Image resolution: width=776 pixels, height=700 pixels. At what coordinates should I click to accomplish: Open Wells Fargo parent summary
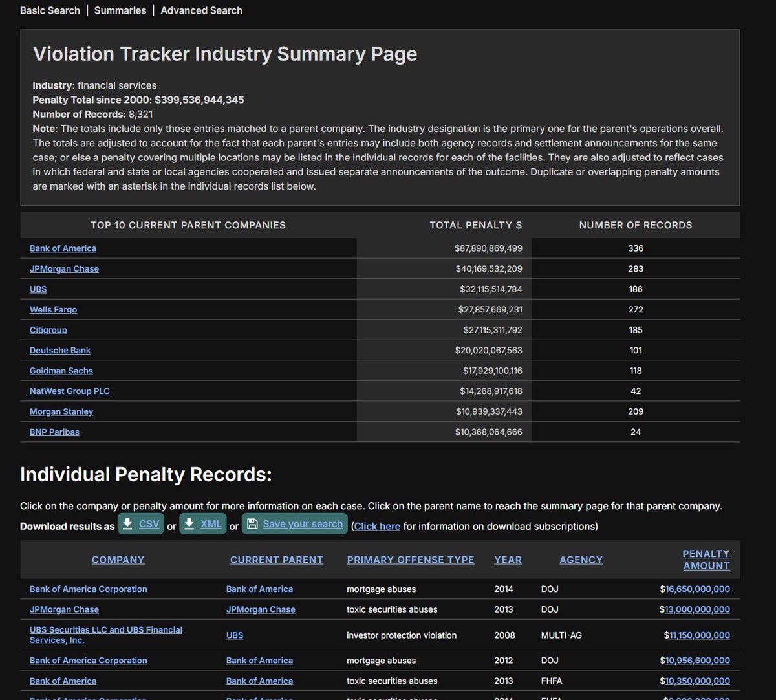point(53,309)
